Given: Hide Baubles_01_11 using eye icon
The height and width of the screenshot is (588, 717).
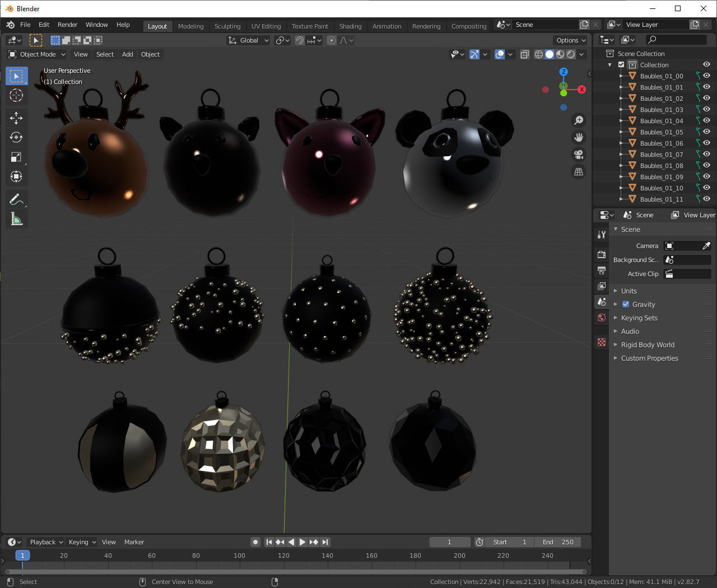Looking at the screenshot, I should pyautogui.click(x=707, y=199).
